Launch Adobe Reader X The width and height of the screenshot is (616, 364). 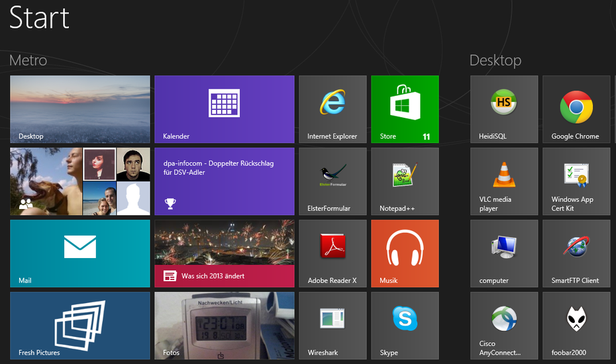click(333, 253)
